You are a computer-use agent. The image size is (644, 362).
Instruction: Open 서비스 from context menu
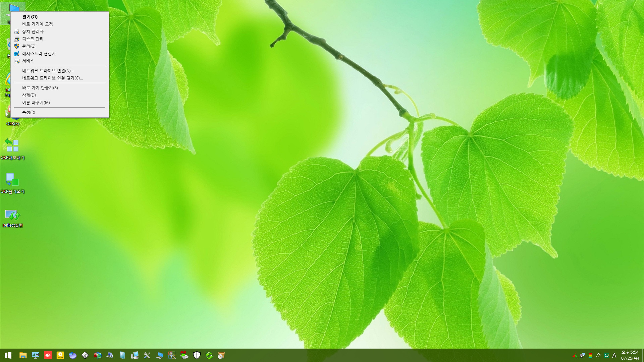(x=60, y=61)
